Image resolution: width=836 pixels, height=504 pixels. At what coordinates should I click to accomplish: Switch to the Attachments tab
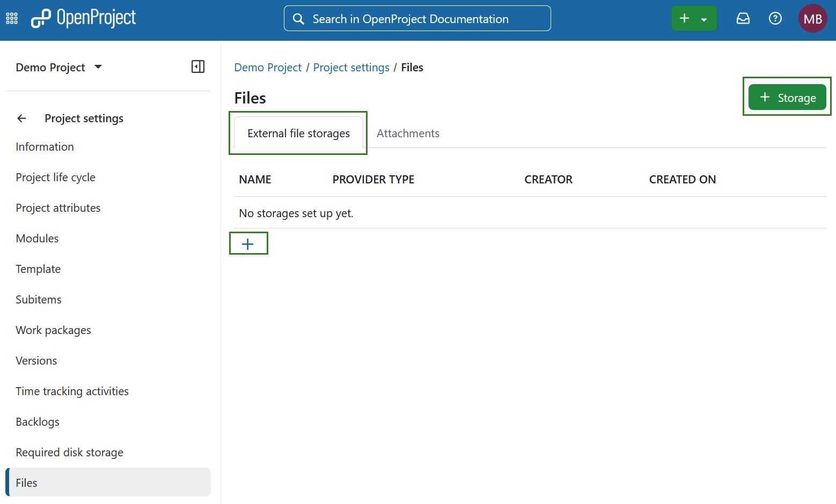coord(408,133)
